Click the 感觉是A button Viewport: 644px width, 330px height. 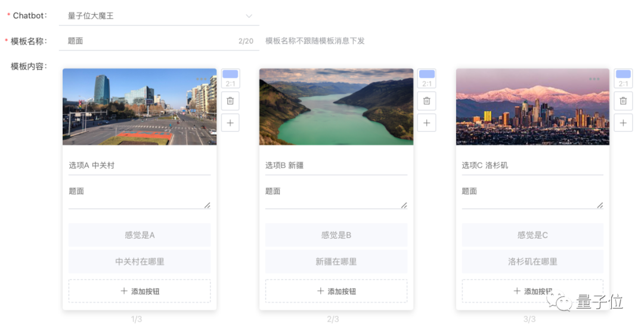coord(140,235)
